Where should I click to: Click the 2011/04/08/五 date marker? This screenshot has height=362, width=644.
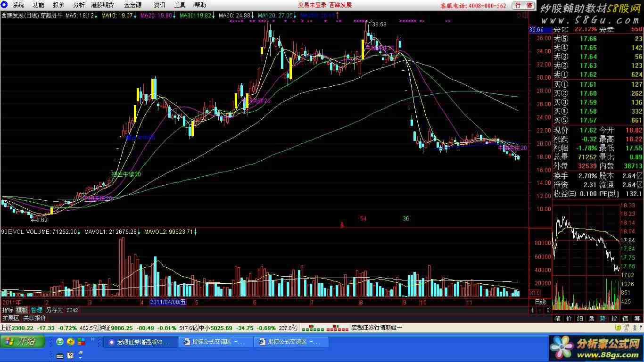(168, 302)
